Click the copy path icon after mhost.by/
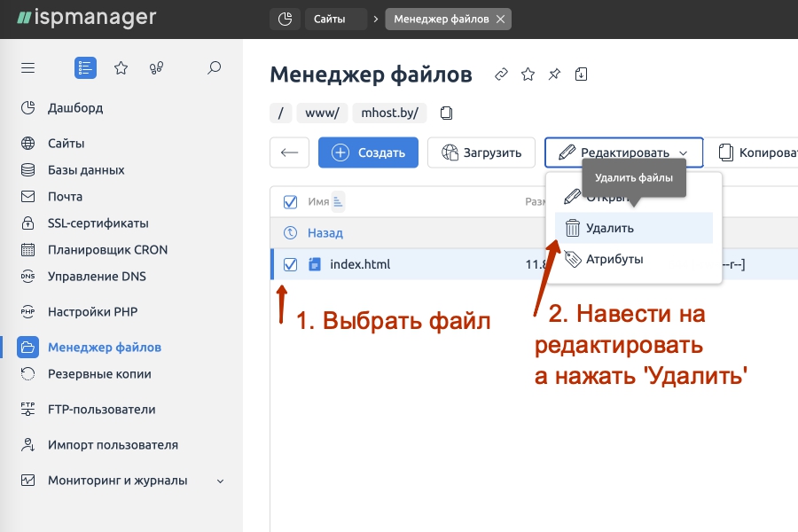Screen dimensions: 798x532 (x=446, y=113)
